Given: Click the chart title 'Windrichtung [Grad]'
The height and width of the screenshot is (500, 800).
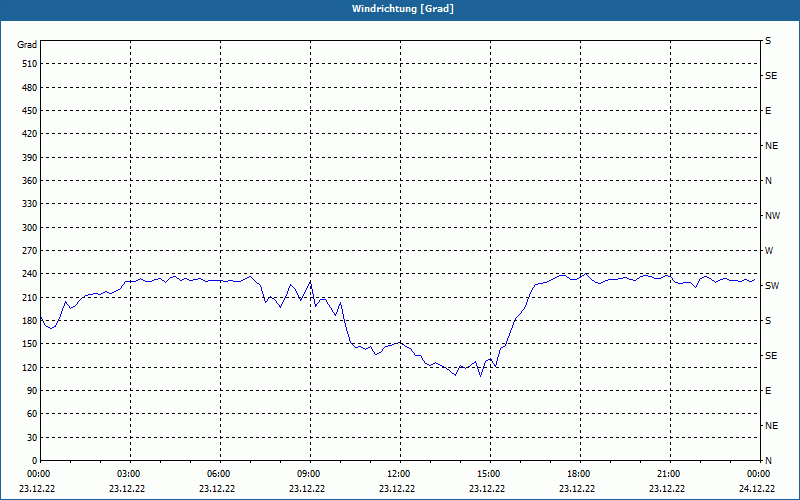Looking at the screenshot, I should [x=403, y=9].
